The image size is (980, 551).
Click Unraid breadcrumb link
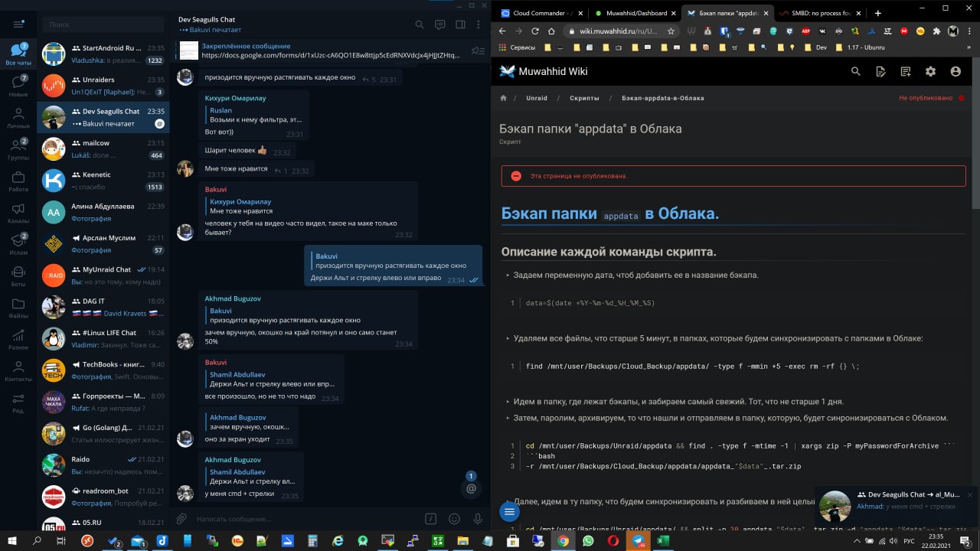click(x=537, y=98)
